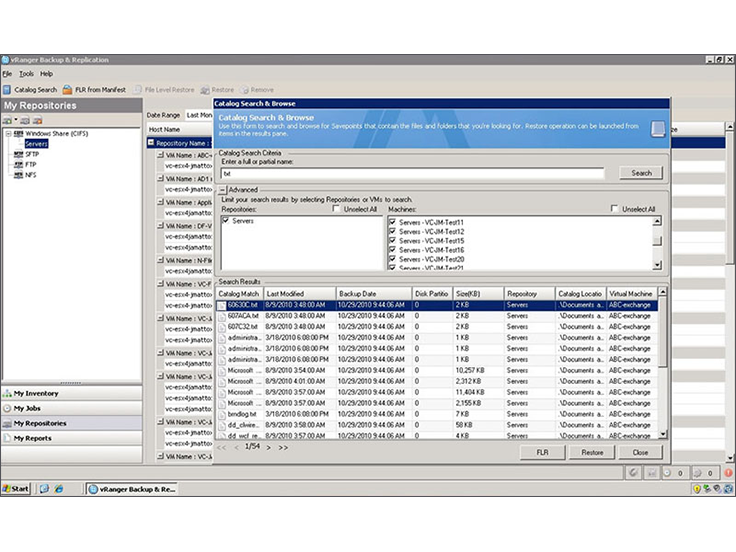This screenshot has width=736, height=552.
Task: Click the show desktop quick launch icon
Action: [x=44, y=489]
